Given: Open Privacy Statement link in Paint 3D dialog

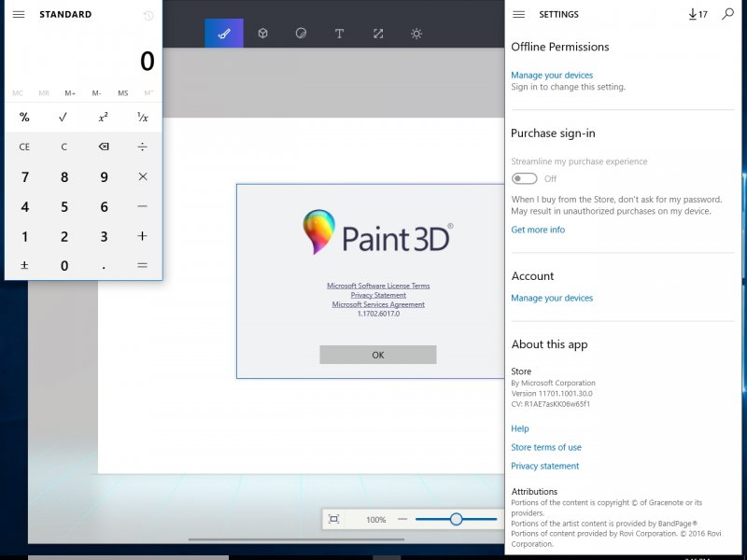Looking at the screenshot, I should coord(378,295).
